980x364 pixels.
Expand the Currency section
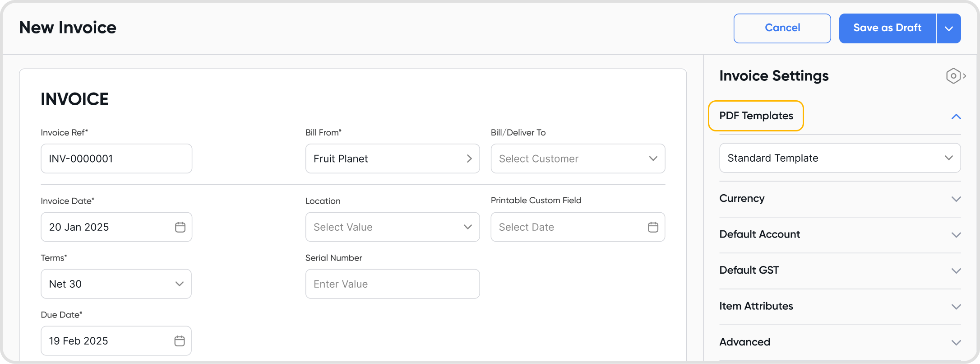click(956, 199)
